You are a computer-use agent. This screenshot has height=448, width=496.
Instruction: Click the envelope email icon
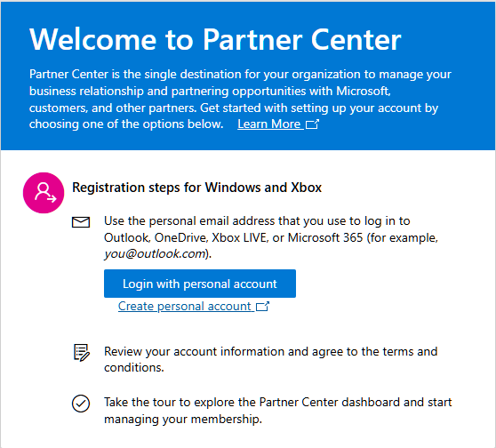[81, 222]
